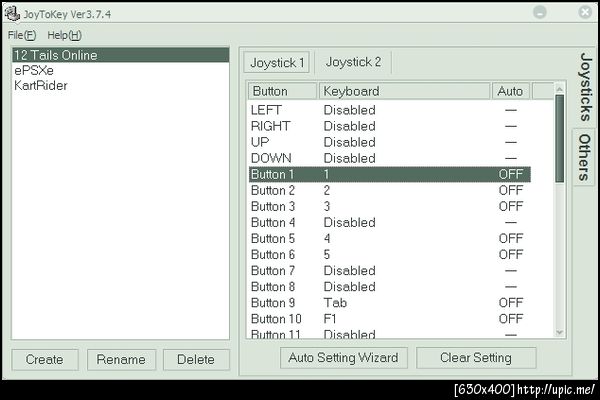
Task: Open the Others side tab
Action: tap(583, 157)
